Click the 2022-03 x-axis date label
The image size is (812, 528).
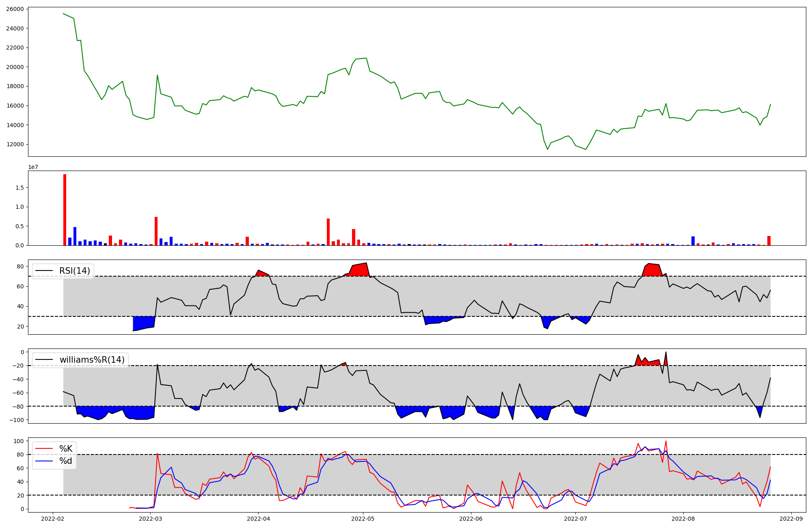point(151,519)
